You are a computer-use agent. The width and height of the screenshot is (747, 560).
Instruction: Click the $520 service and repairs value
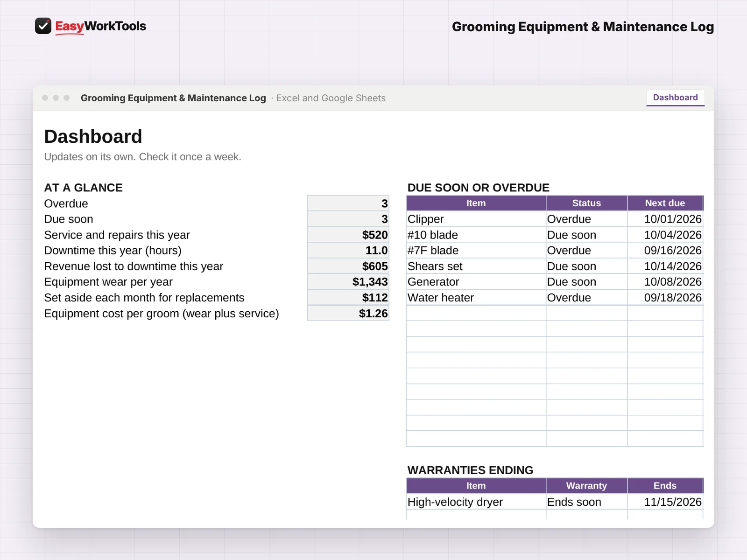(348, 235)
